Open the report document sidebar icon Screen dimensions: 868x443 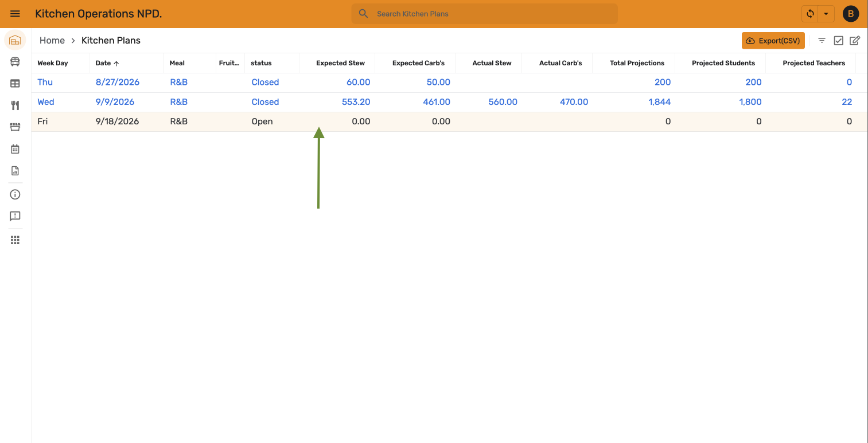point(15,171)
